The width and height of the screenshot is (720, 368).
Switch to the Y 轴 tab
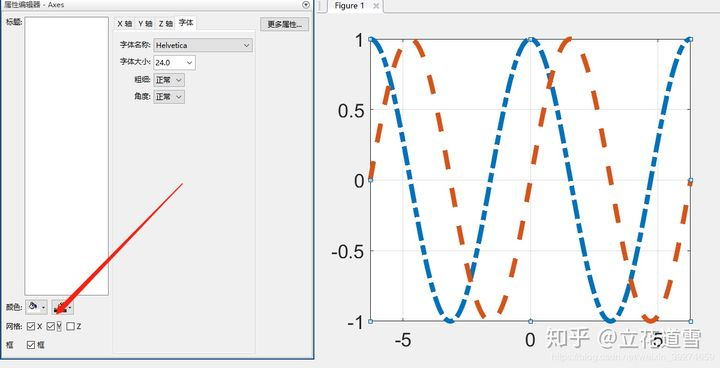pos(145,23)
